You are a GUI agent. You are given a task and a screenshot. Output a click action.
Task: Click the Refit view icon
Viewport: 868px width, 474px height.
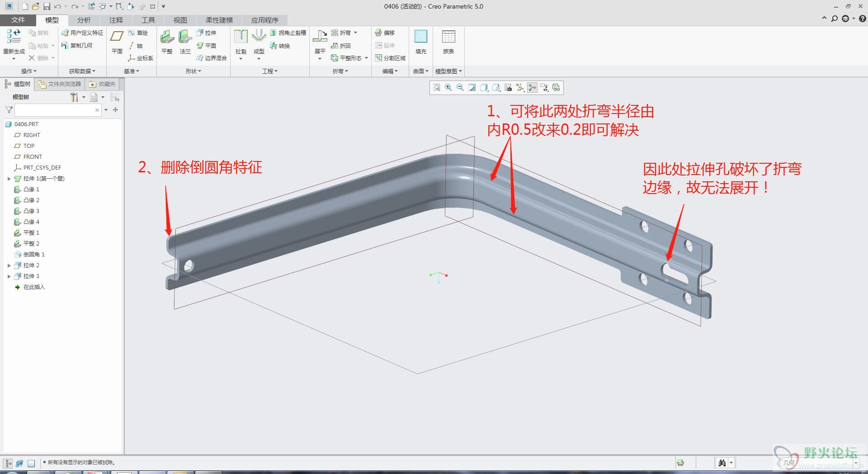point(436,87)
